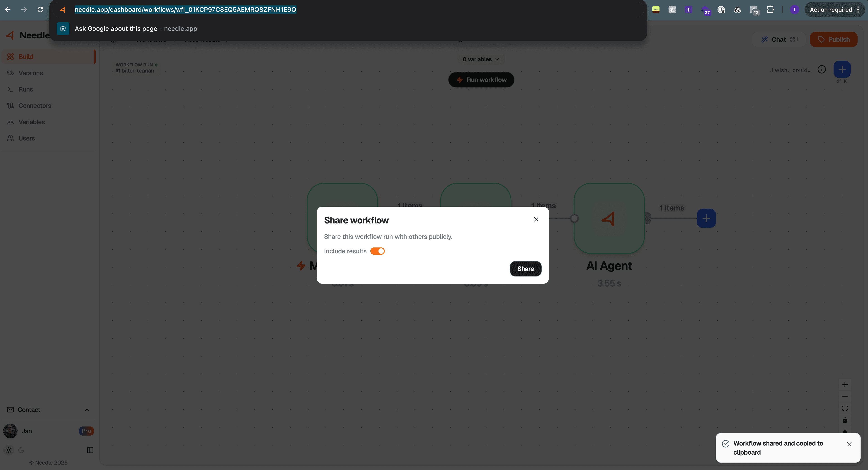Zoom in on the canvas

pyautogui.click(x=844, y=384)
